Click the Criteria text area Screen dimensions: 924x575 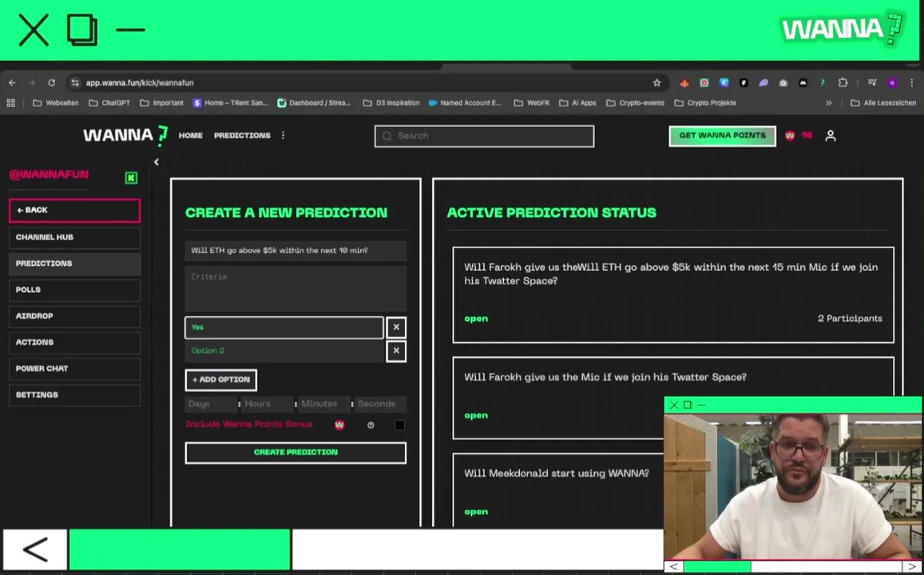pyautogui.click(x=295, y=288)
